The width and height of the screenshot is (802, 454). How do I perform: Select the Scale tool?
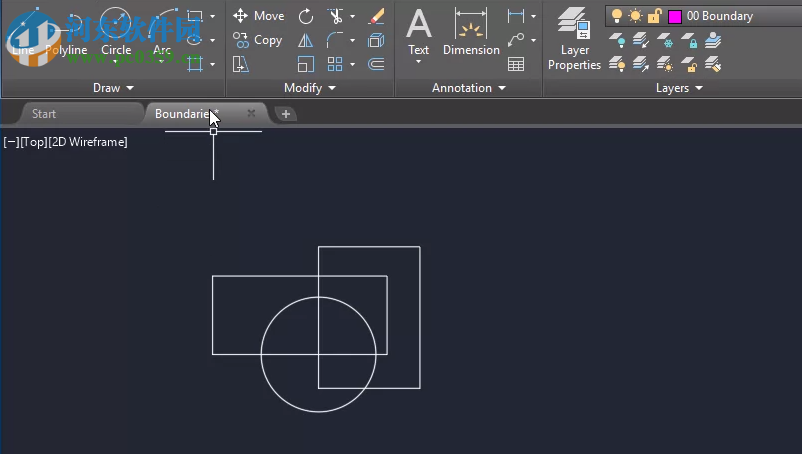pyautogui.click(x=306, y=64)
